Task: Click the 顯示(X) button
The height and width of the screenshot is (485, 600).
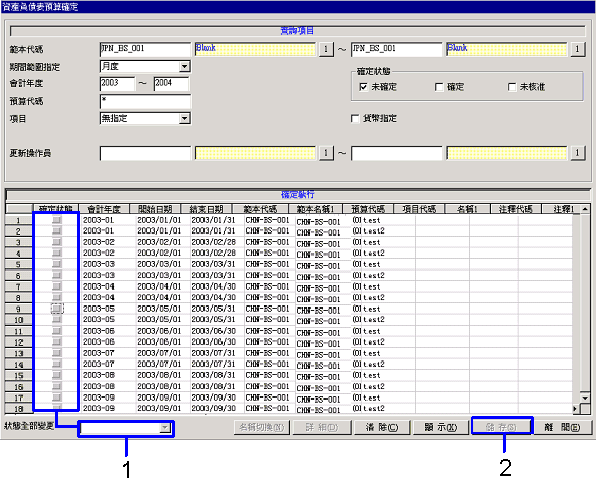Action: 440,427
